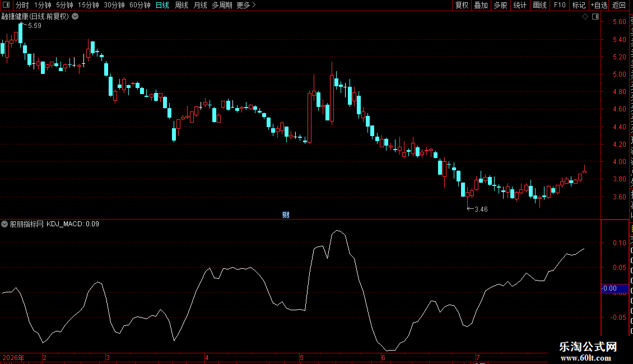Click month 7 marker on date axis
This screenshot has height=364, width=633.
tap(478, 357)
